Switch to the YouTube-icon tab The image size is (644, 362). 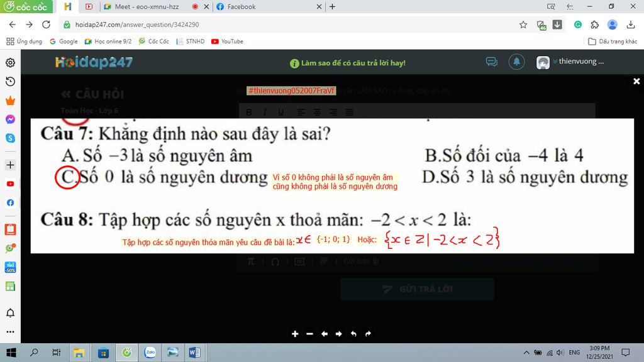(89, 6)
